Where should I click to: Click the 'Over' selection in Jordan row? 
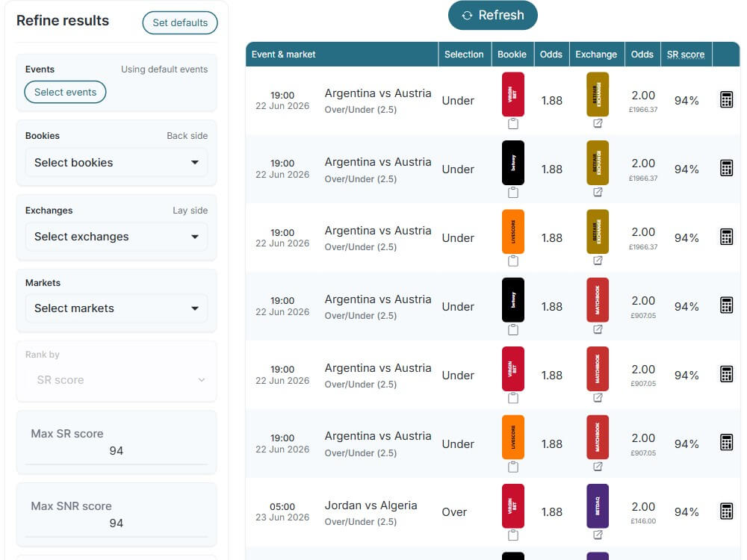[454, 512]
